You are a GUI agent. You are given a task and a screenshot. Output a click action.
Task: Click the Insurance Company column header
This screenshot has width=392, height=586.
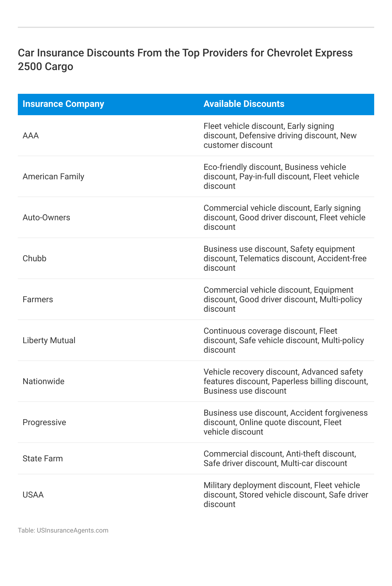63,104
